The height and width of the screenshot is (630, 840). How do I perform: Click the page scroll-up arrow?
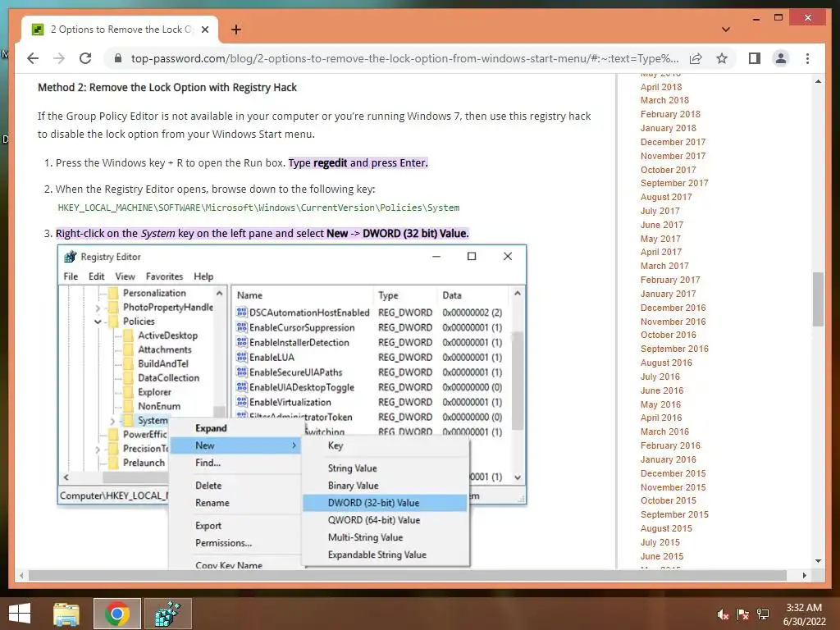818,81
